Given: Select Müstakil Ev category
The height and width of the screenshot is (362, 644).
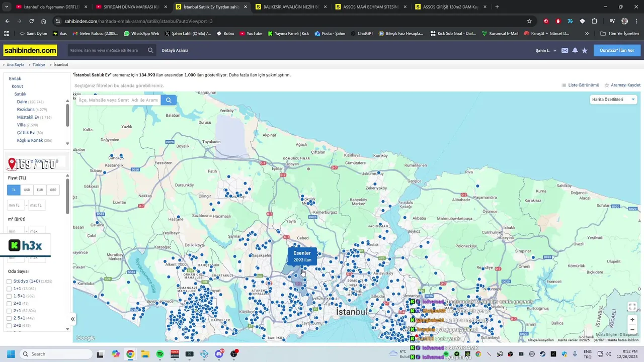Looking at the screenshot, I should click(28, 117).
